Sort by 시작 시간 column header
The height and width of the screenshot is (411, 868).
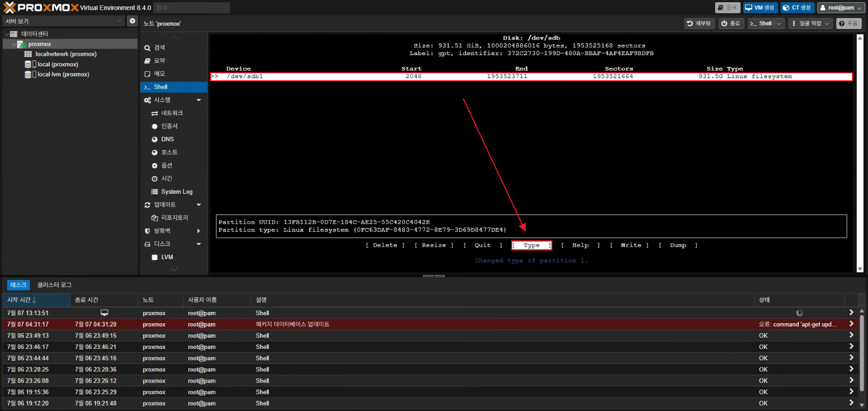[x=36, y=300]
